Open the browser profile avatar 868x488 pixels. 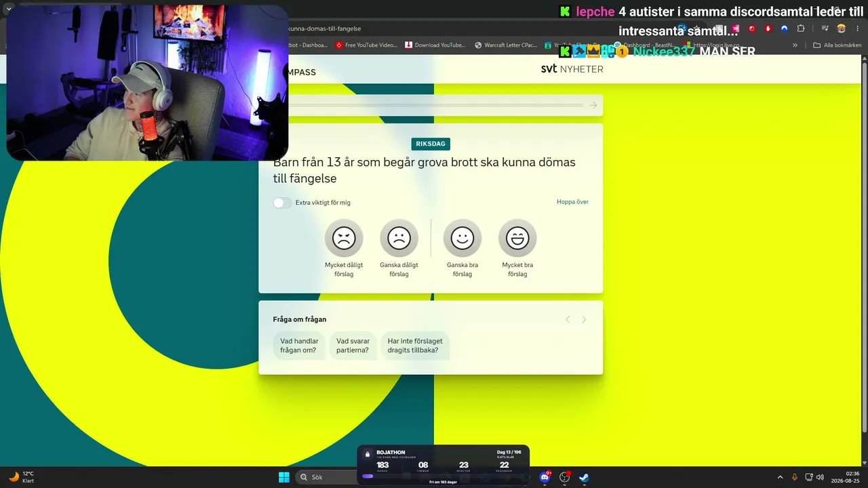pos(842,28)
